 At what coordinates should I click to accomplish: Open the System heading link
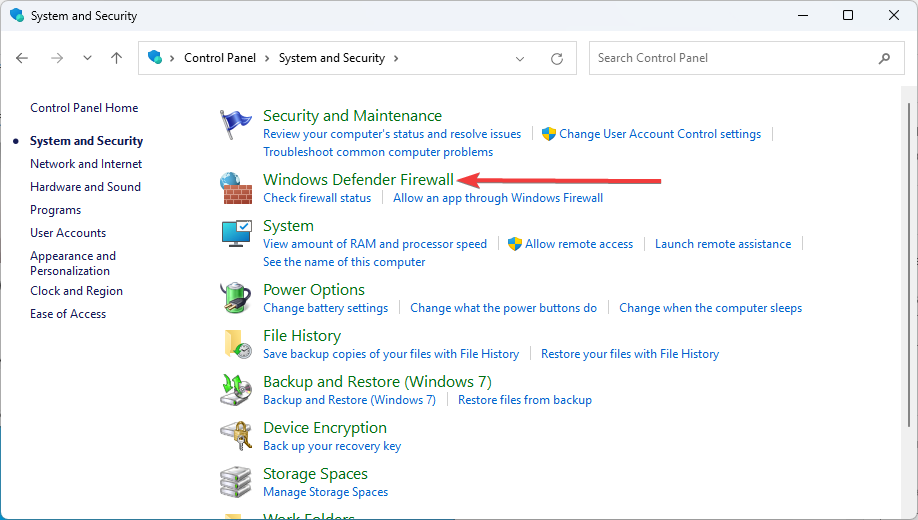coord(288,225)
